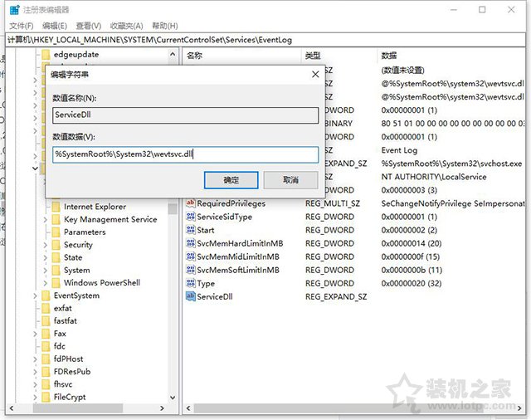This screenshot has width=531, height=420.
Task: Select the Security folder icon
Action: click(56, 245)
